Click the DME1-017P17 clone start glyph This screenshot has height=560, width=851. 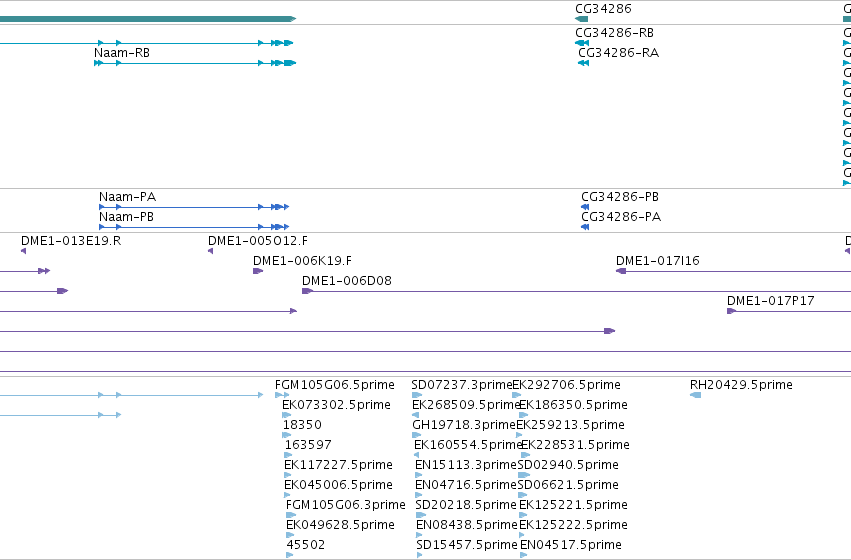point(732,311)
